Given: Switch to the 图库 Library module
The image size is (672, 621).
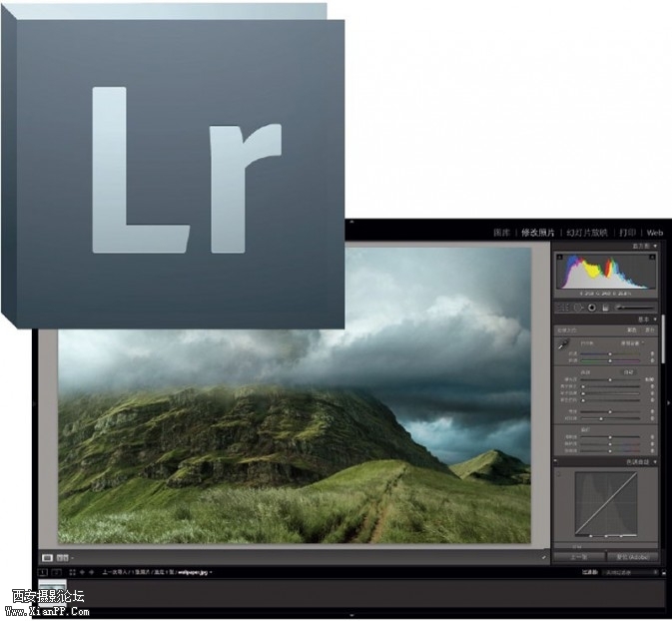Looking at the screenshot, I should pyautogui.click(x=501, y=233).
